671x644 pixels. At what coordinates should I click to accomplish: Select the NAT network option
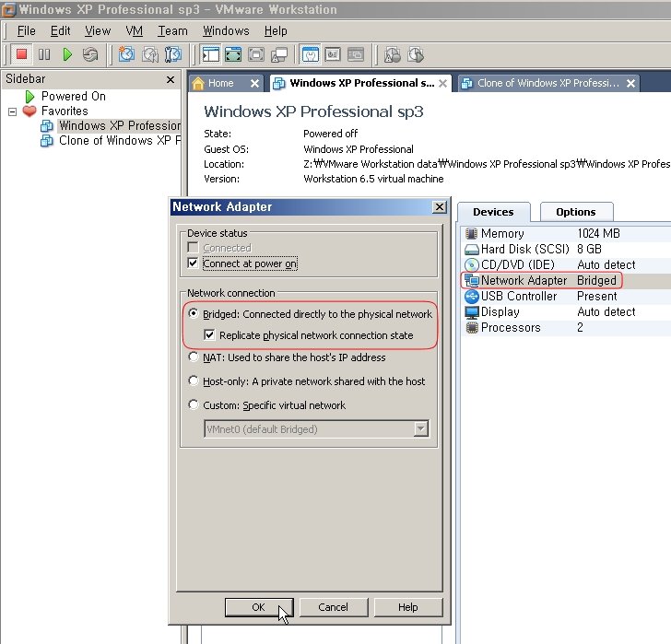pyautogui.click(x=194, y=357)
